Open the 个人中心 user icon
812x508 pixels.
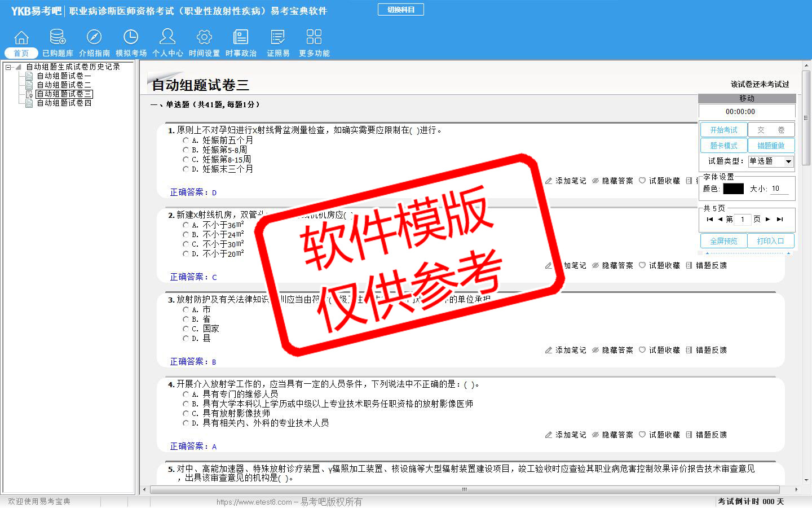click(167, 37)
